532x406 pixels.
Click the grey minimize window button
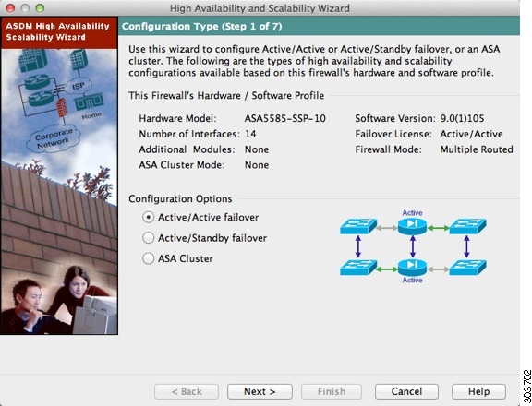click(x=25, y=7)
